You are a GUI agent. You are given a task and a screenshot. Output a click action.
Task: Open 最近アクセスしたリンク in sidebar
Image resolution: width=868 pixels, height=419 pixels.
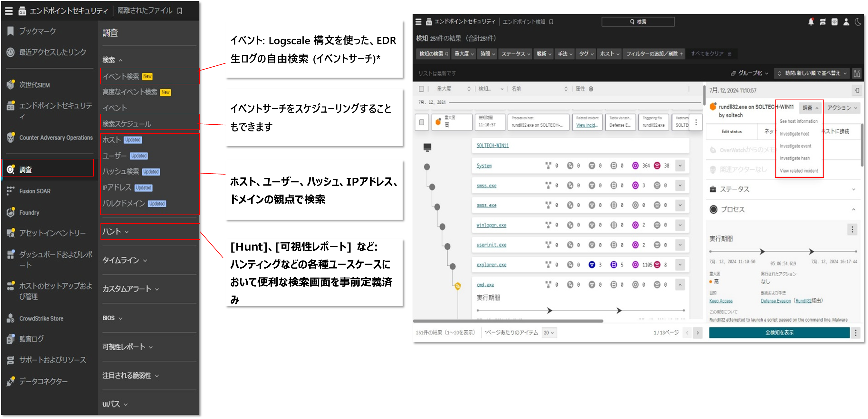tap(52, 52)
